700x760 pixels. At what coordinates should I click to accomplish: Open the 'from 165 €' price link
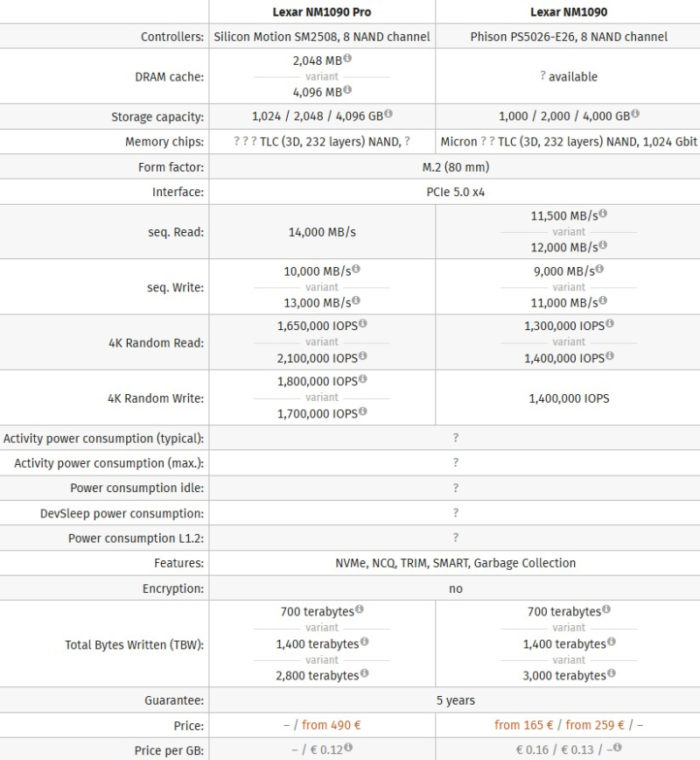523,725
